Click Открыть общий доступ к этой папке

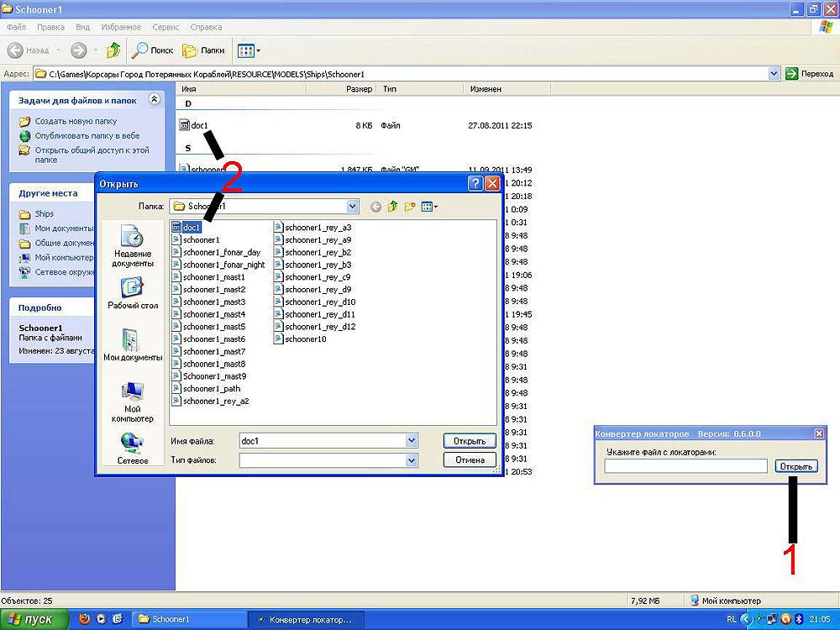click(x=92, y=155)
